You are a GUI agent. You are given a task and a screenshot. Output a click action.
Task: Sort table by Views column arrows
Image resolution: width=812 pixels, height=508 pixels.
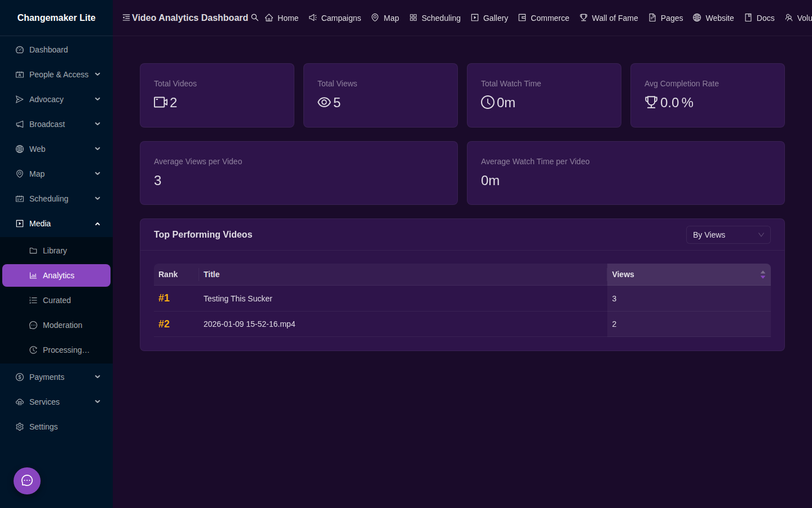click(763, 274)
